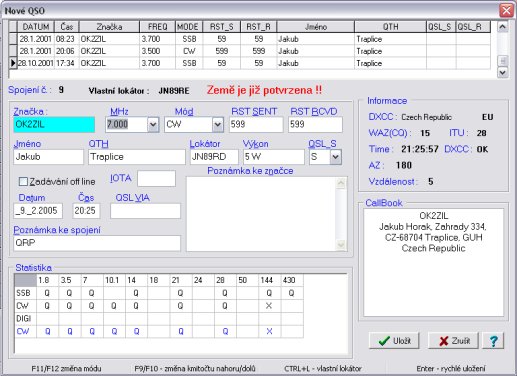
Task: Click the QTH field containing Traplice
Action: coord(137,157)
